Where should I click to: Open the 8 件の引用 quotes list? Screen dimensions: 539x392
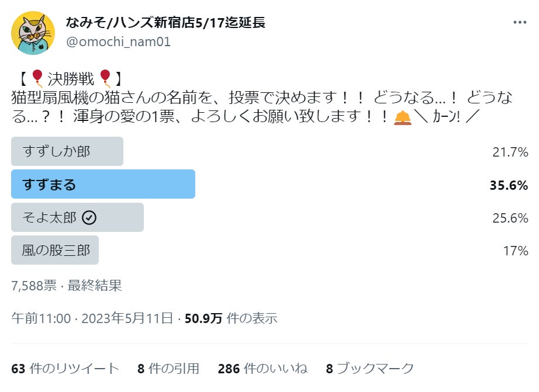(168, 369)
